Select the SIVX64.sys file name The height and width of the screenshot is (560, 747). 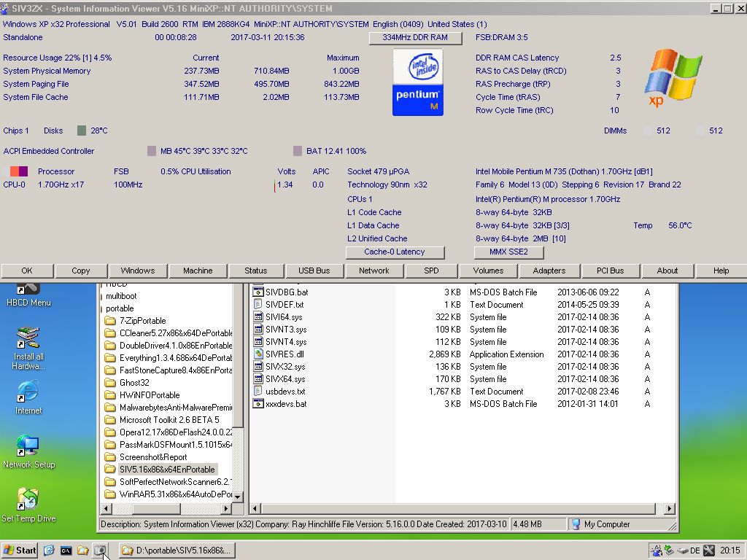pyautogui.click(x=285, y=378)
